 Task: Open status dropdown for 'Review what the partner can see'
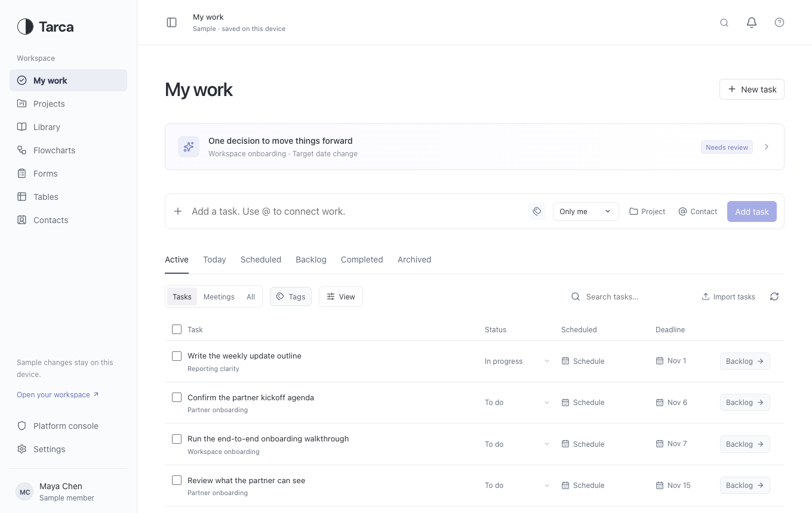(517, 486)
